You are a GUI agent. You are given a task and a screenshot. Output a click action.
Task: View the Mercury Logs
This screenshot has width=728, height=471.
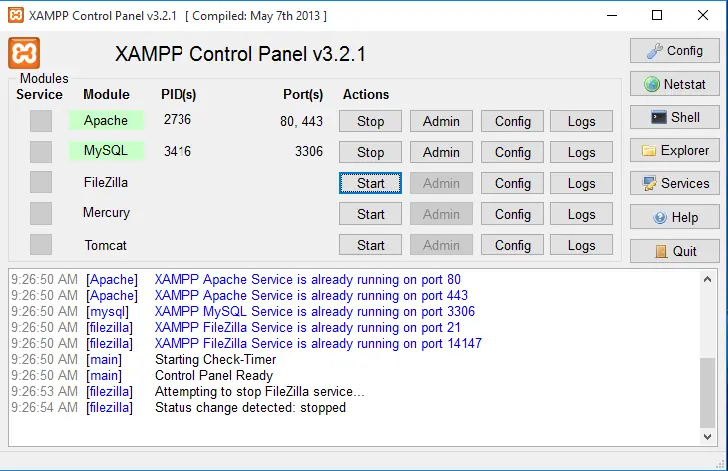point(581,214)
